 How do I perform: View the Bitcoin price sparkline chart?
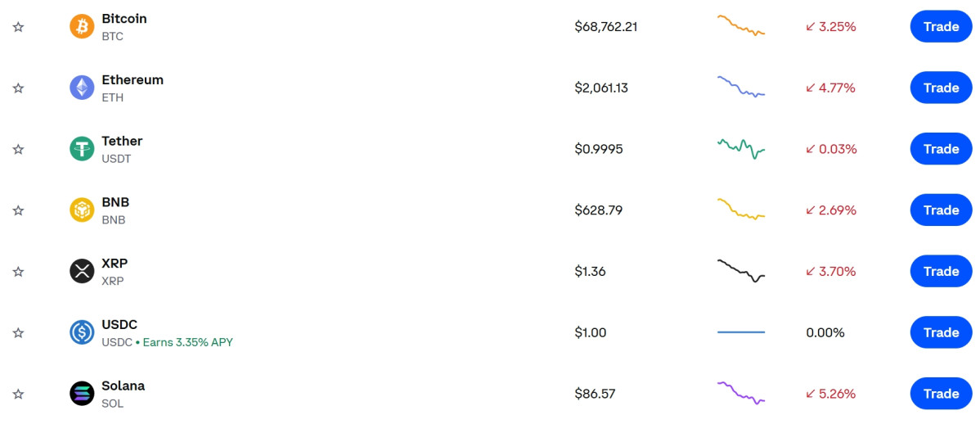click(x=741, y=25)
